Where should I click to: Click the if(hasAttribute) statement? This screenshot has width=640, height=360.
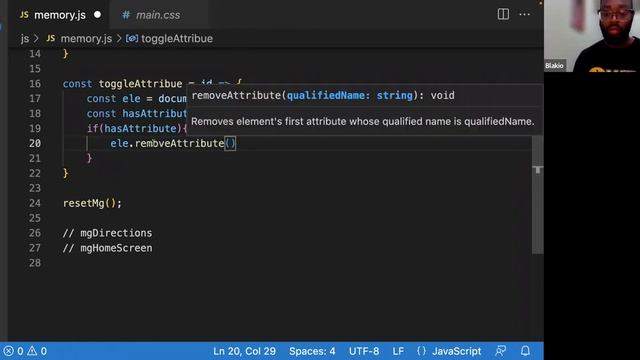point(137,129)
